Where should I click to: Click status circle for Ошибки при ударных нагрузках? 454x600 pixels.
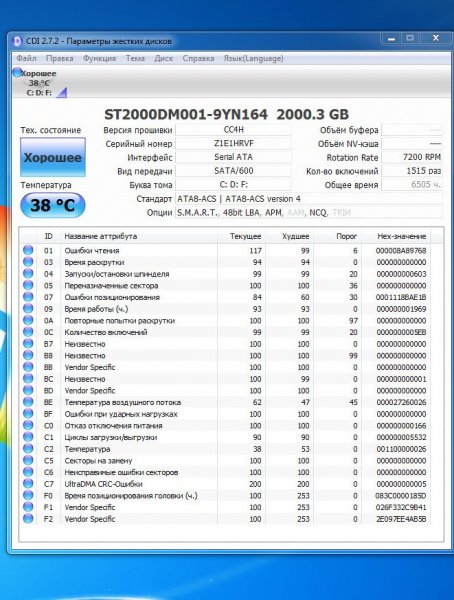point(28,414)
